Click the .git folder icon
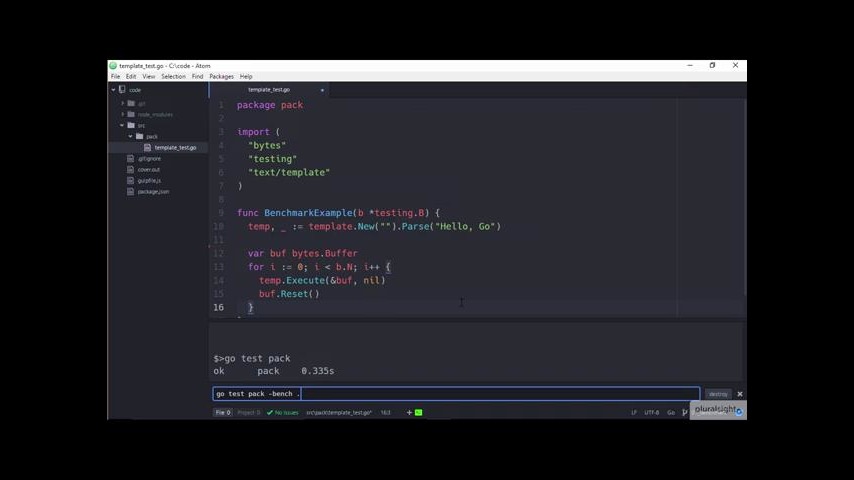 click(131, 103)
